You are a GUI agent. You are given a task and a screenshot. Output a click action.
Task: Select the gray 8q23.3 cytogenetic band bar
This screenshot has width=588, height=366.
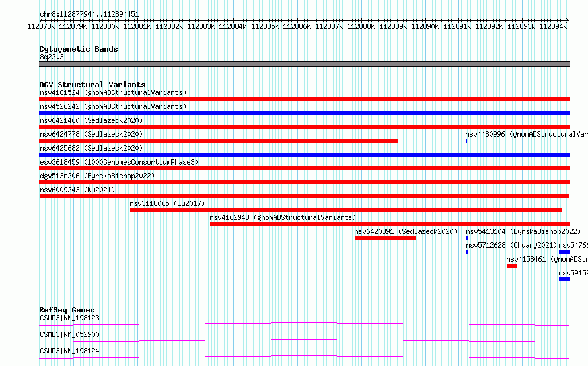(304, 64)
